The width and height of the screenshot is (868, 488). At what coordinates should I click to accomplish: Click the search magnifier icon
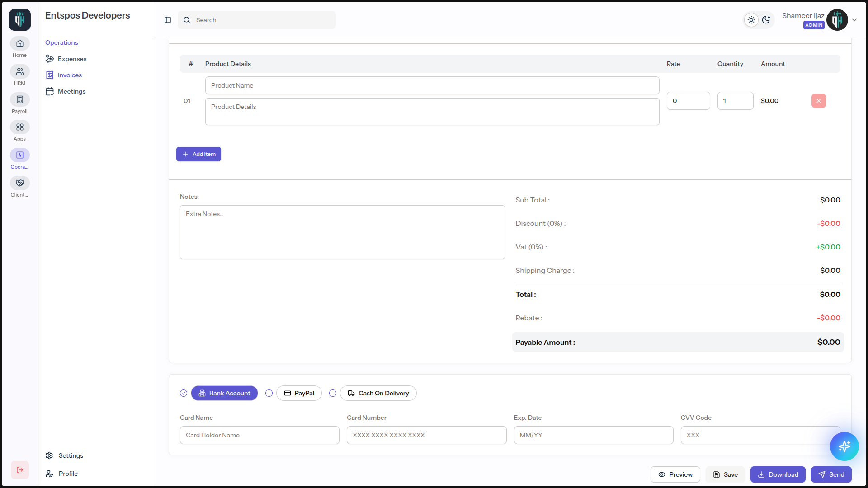[187, 20]
